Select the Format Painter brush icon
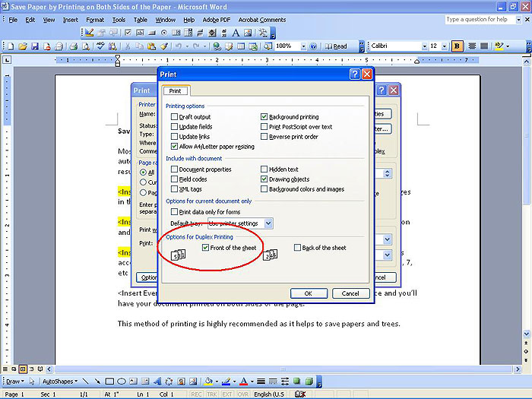This screenshot has width=532, height=399. 164,46
